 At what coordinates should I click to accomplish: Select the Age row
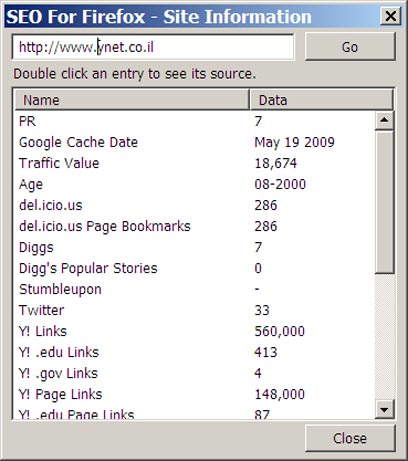click(195, 184)
